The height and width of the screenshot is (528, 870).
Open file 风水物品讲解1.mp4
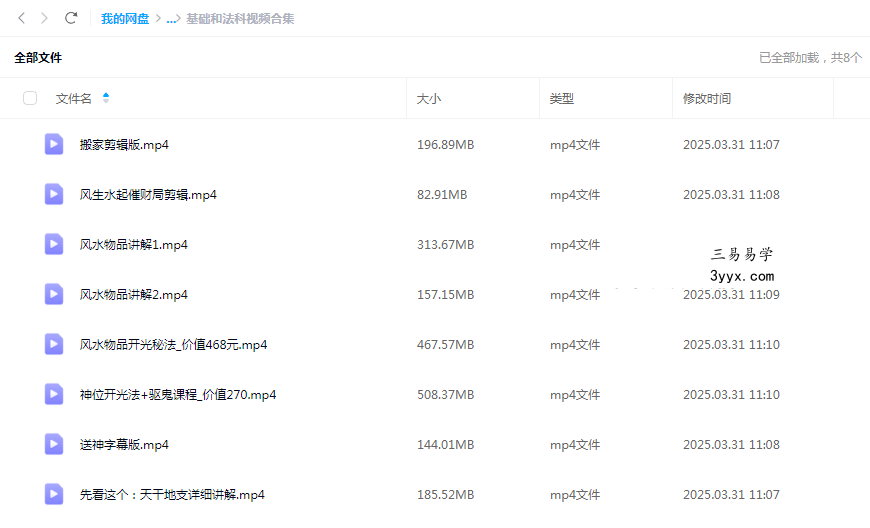(134, 245)
